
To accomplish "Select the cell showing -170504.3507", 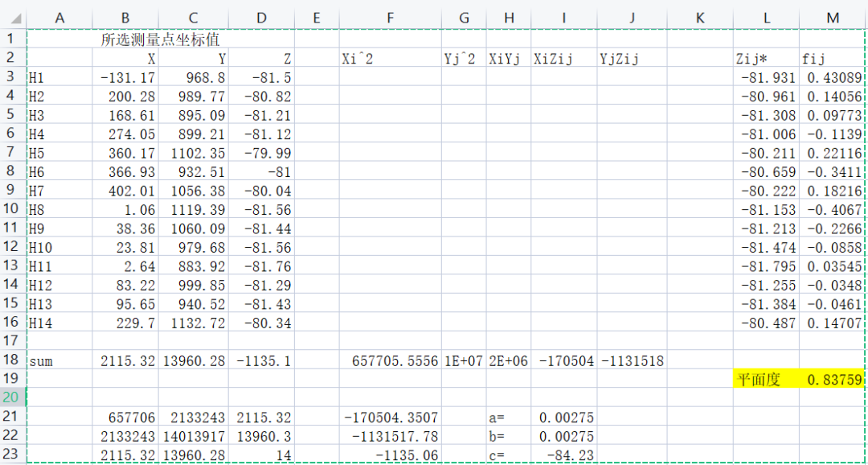I will (390, 417).
